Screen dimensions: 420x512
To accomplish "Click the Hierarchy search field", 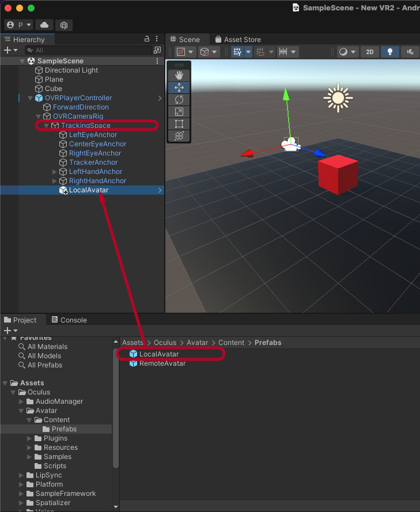I will coord(89,50).
